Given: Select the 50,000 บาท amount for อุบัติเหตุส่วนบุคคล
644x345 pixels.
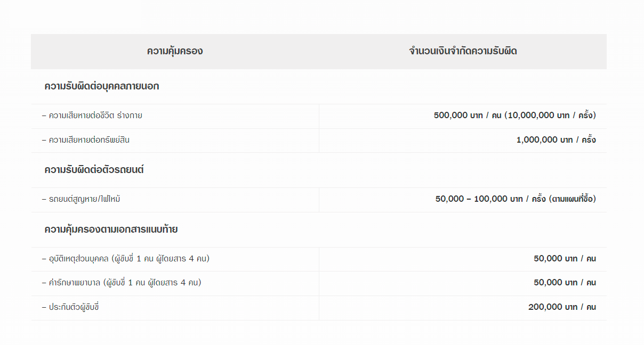Looking at the screenshot, I should point(556,259).
